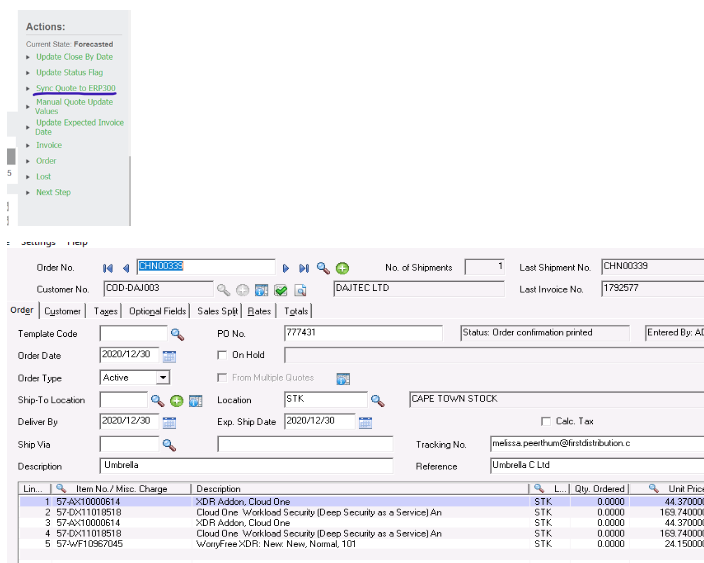Switch to the Optional Fields tab
The width and height of the screenshot is (704, 563).
click(x=158, y=311)
